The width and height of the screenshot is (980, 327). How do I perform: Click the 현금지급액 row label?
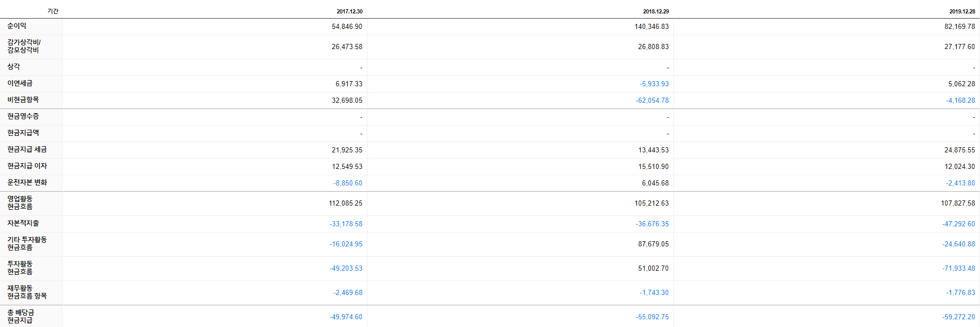pos(23,133)
